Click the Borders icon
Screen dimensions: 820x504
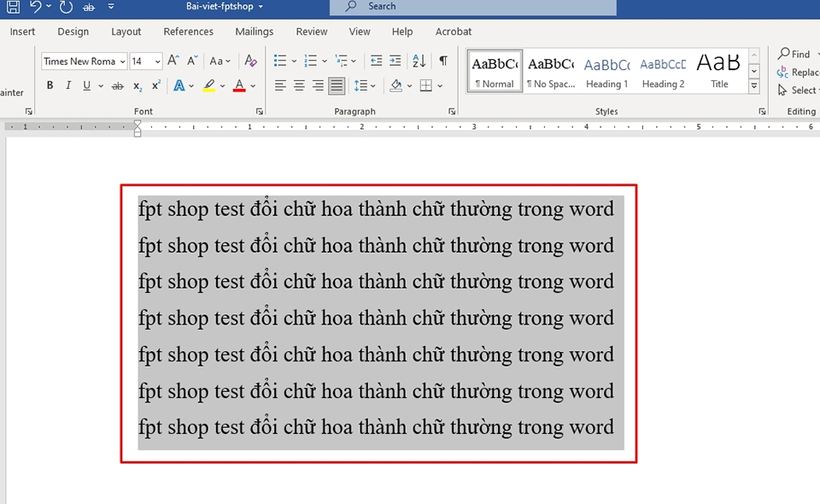tap(426, 85)
